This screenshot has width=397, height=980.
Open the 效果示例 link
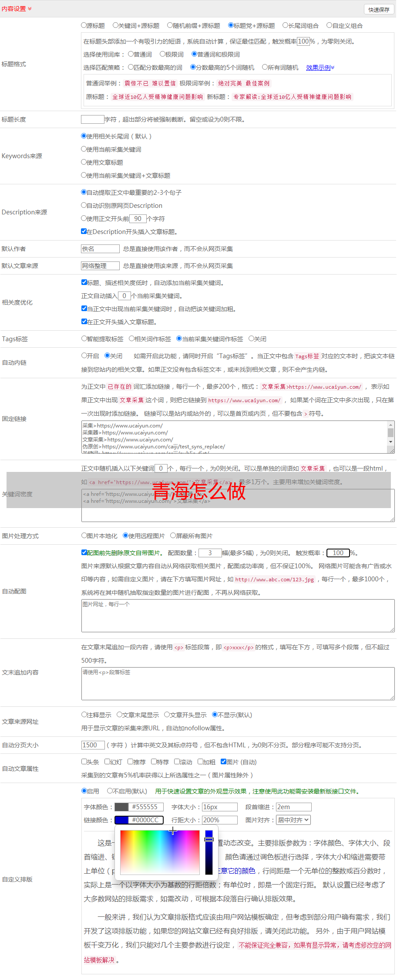click(x=320, y=68)
